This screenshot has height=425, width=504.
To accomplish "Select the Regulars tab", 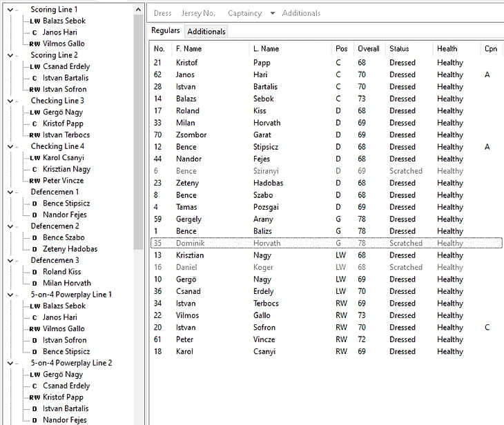I will [x=166, y=31].
